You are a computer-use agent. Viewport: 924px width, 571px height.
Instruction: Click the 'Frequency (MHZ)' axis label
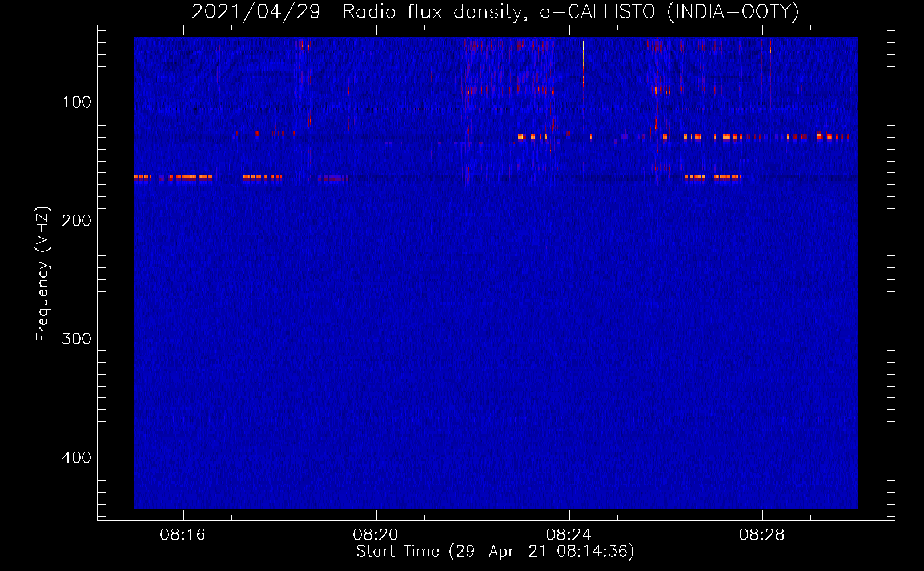[43, 274]
